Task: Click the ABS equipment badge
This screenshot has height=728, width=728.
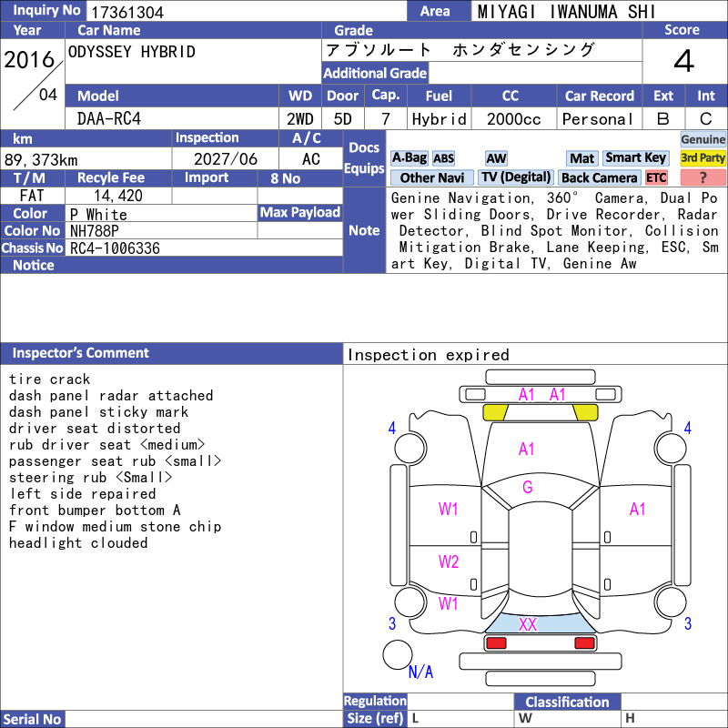Action: [443, 158]
